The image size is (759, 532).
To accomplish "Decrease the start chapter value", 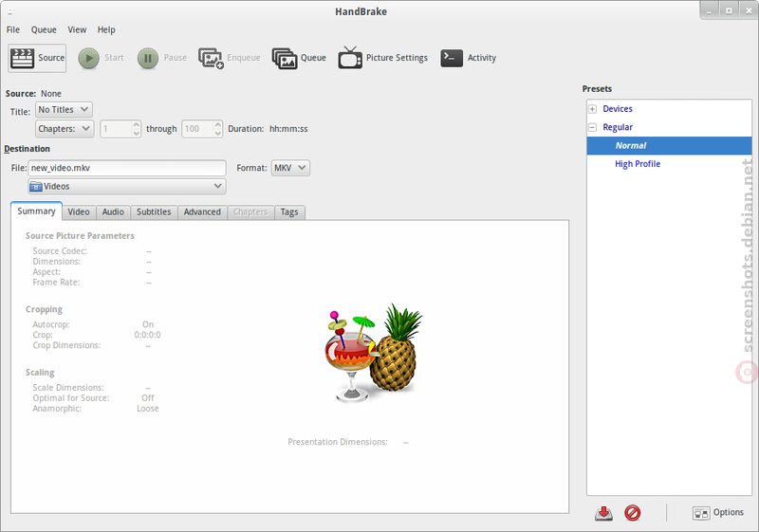I will 136,133.
